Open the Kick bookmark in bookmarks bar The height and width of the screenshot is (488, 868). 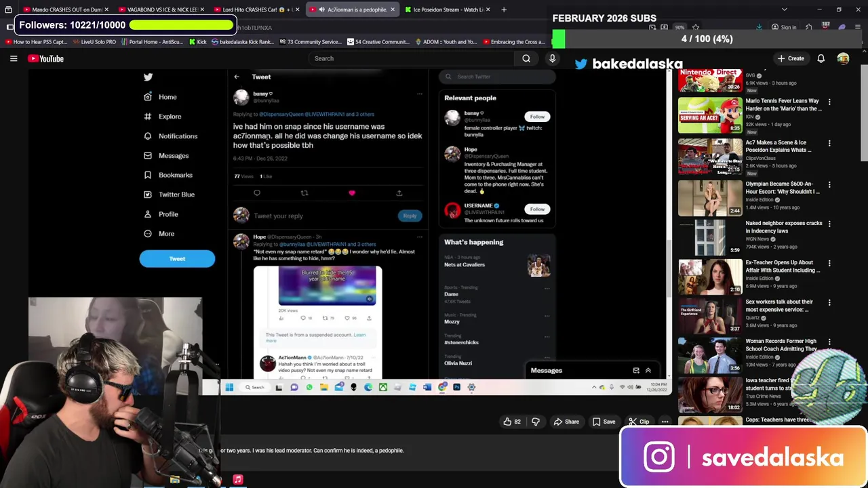197,42
